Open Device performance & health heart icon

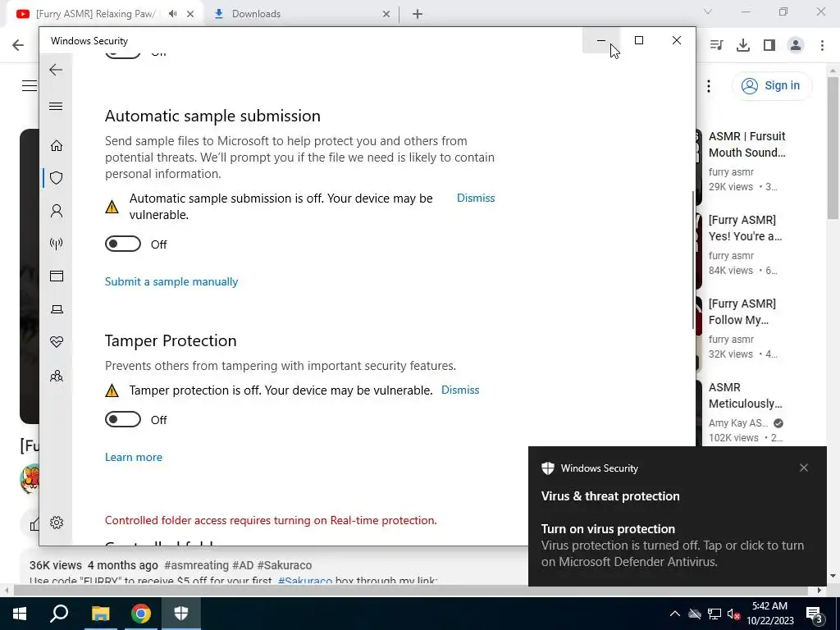(x=57, y=342)
